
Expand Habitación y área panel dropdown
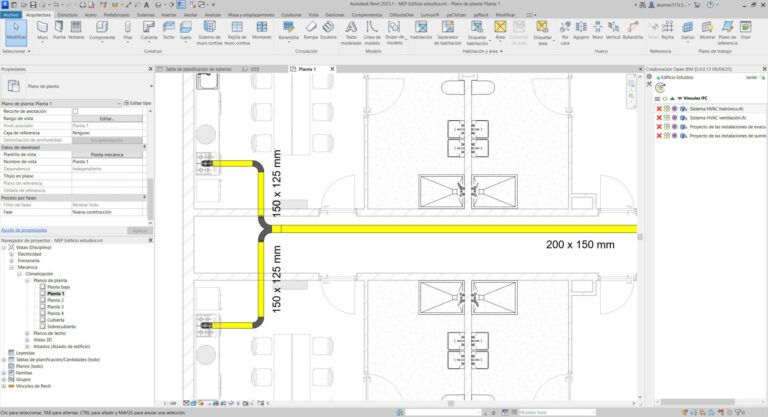pos(480,51)
